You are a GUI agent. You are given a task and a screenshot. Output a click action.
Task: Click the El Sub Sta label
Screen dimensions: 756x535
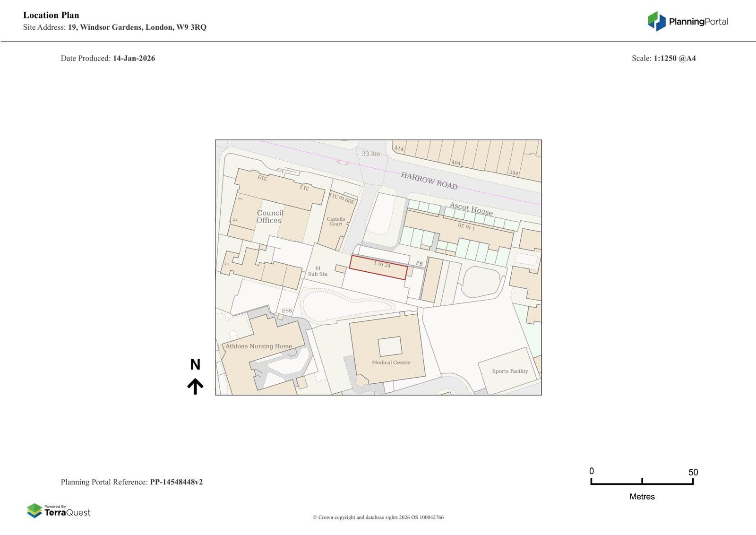tap(318, 271)
